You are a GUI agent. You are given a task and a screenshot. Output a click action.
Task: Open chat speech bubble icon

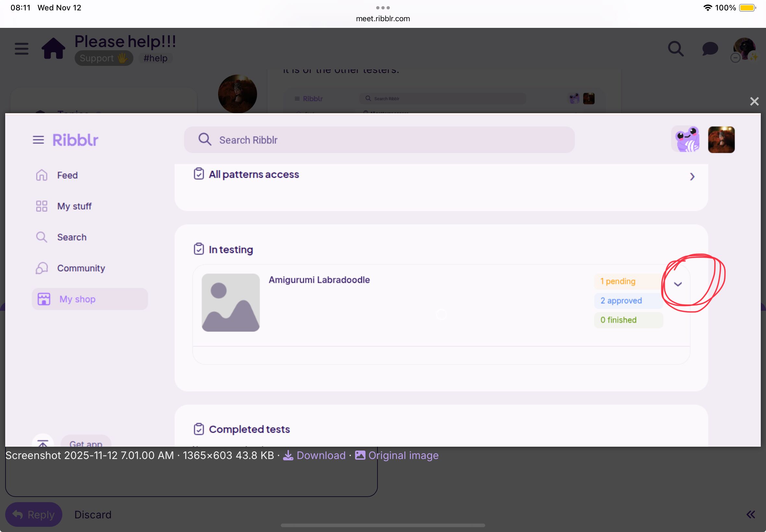pos(710,49)
